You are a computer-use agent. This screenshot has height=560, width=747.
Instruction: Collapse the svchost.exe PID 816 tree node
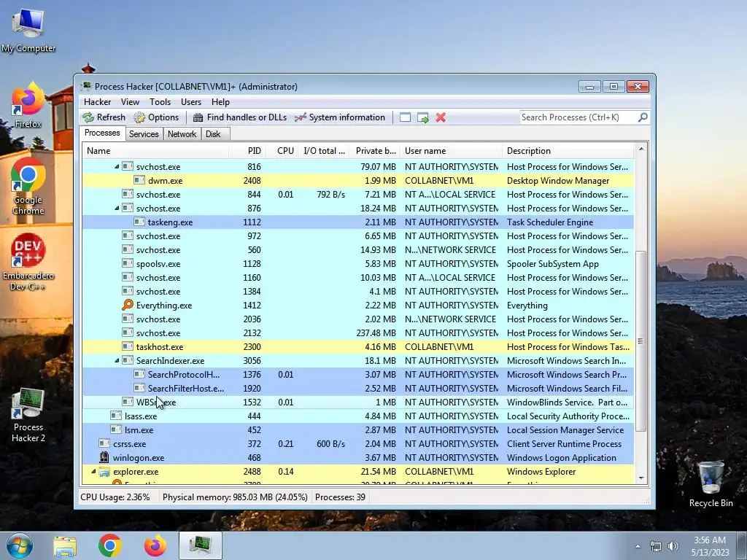click(x=117, y=167)
